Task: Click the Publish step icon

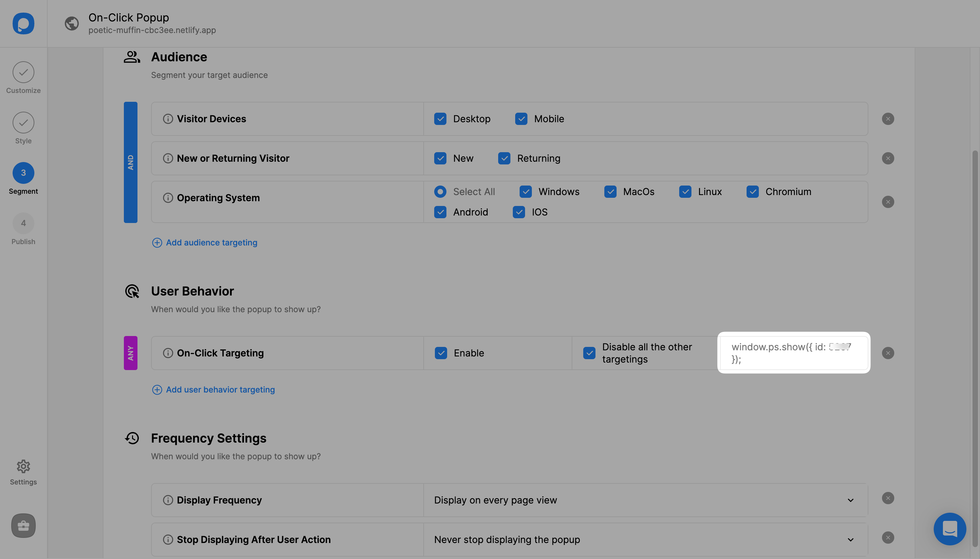Action: click(23, 223)
